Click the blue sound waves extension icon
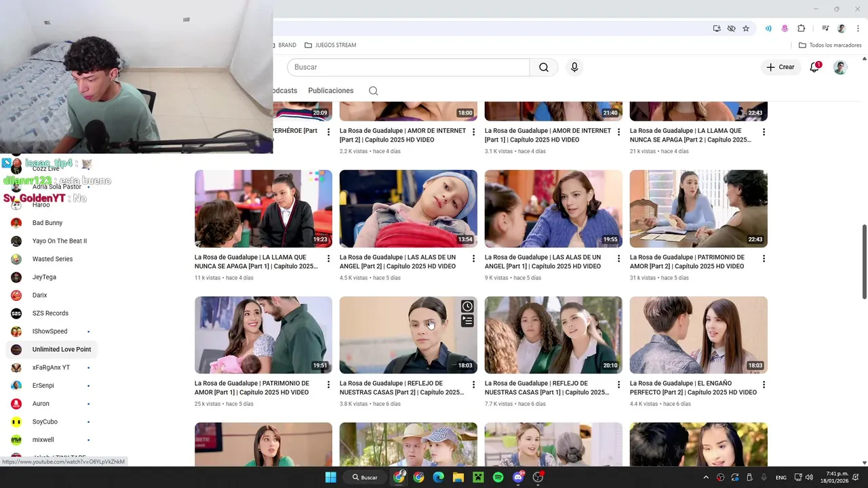 click(768, 28)
